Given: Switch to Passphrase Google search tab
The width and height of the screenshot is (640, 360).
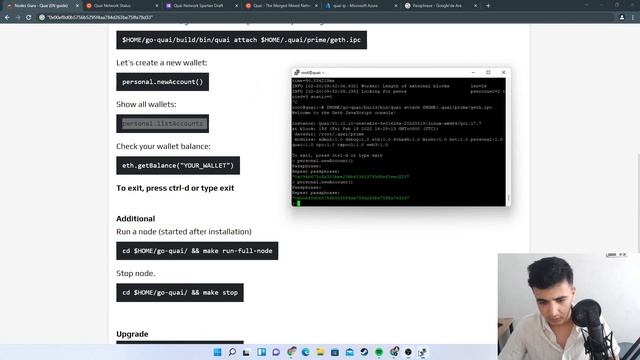Looking at the screenshot, I should (440, 6).
